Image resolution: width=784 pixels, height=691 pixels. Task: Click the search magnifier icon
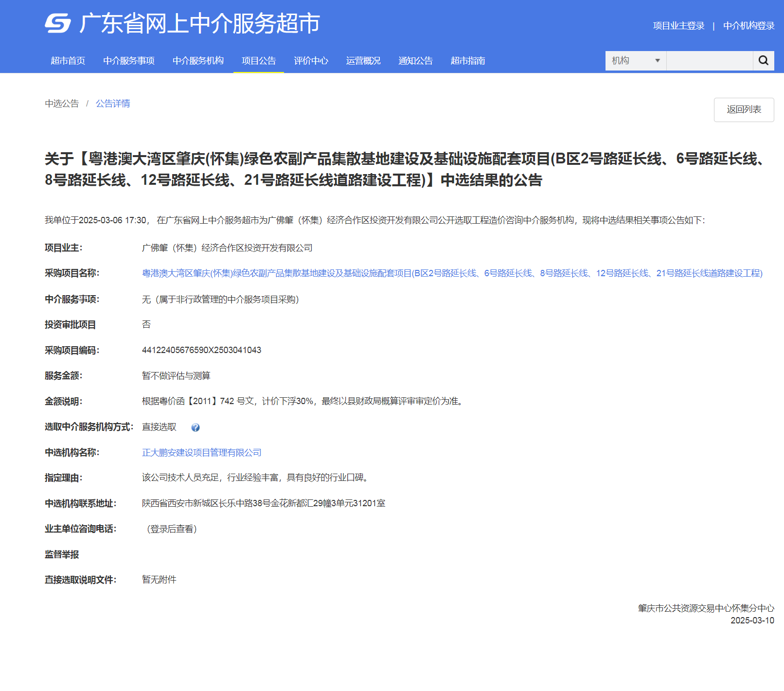click(764, 61)
